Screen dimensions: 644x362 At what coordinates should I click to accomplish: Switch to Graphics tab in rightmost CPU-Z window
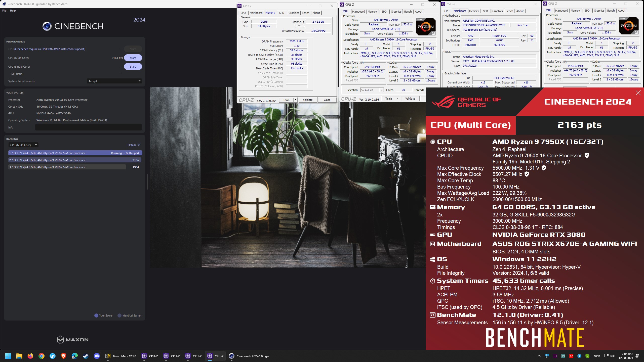599,11
